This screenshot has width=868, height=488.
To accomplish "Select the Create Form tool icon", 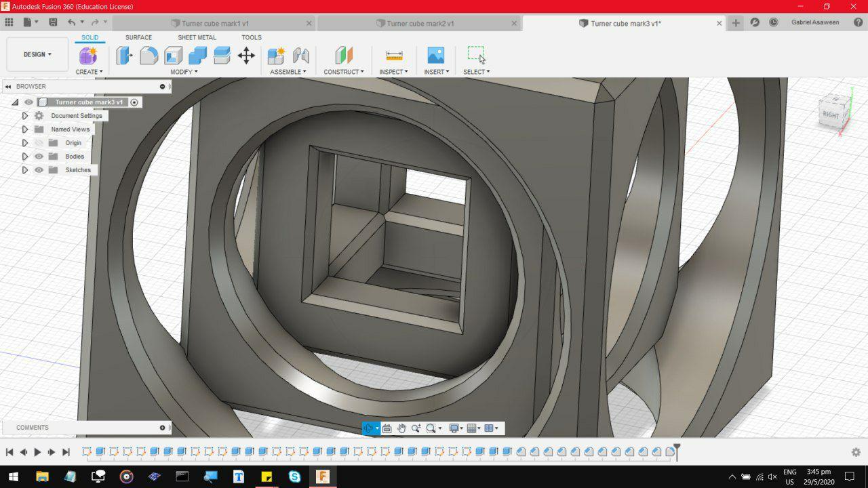I will (89, 56).
